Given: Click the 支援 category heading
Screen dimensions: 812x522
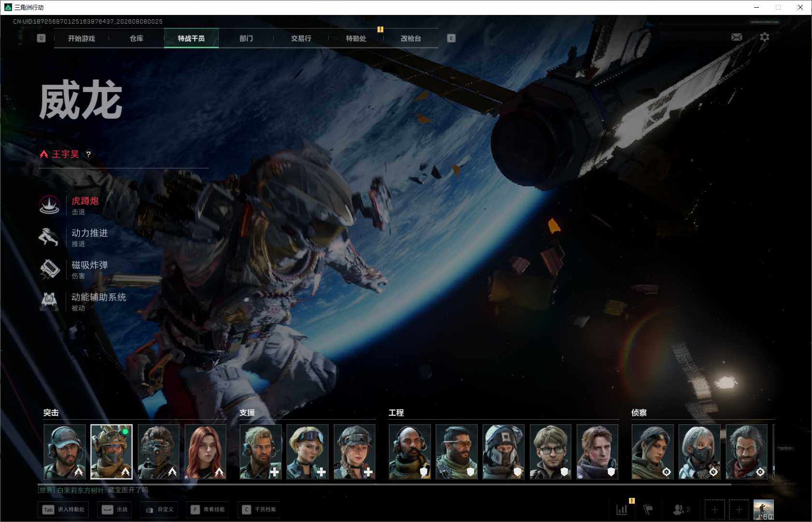Looking at the screenshot, I should point(247,413).
